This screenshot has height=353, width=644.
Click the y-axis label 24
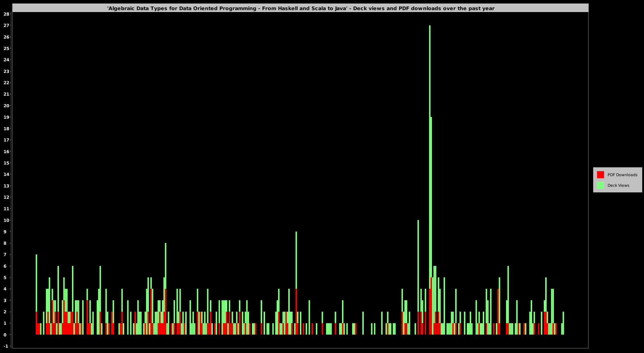click(x=6, y=60)
